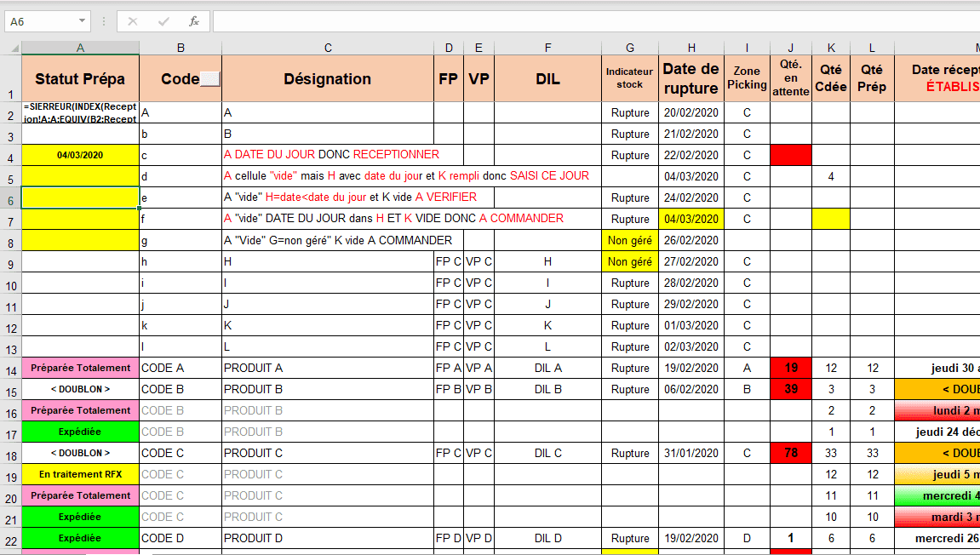980x555 pixels.
Task: Click the small button beside Code header
Action: (x=209, y=79)
